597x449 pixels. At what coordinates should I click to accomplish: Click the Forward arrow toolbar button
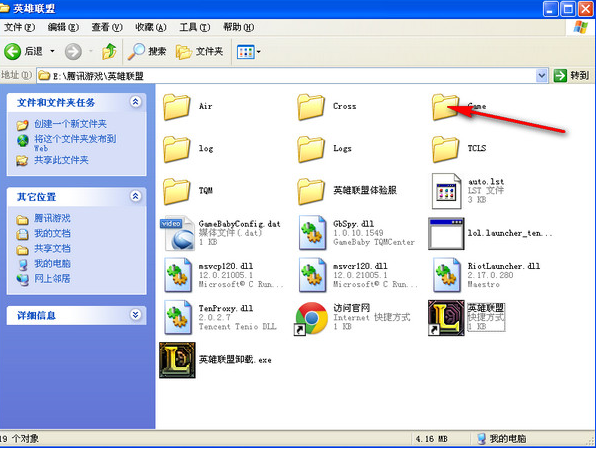tap(73, 51)
